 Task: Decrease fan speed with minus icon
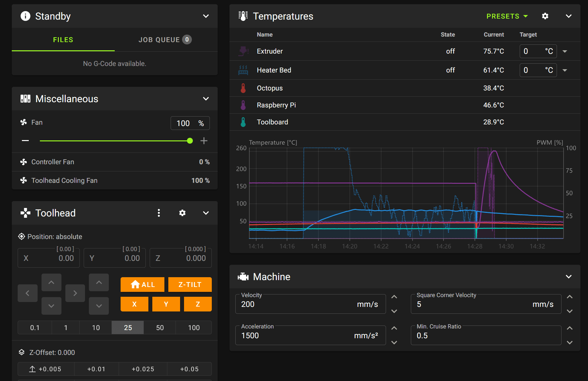coord(25,141)
